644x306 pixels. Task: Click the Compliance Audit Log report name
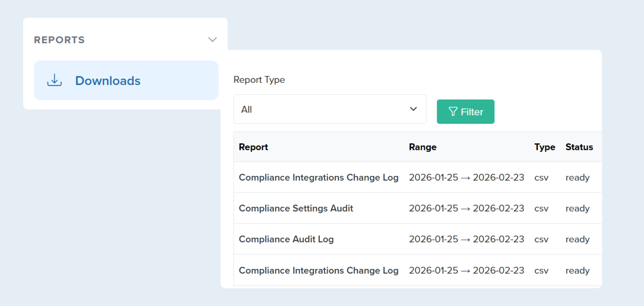[x=286, y=239]
